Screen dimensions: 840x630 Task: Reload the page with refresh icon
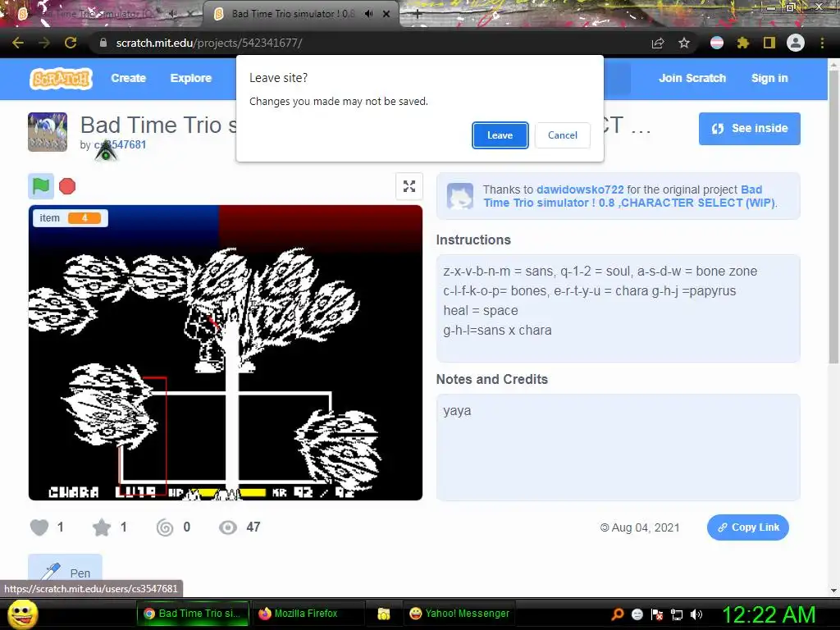click(71, 43)
